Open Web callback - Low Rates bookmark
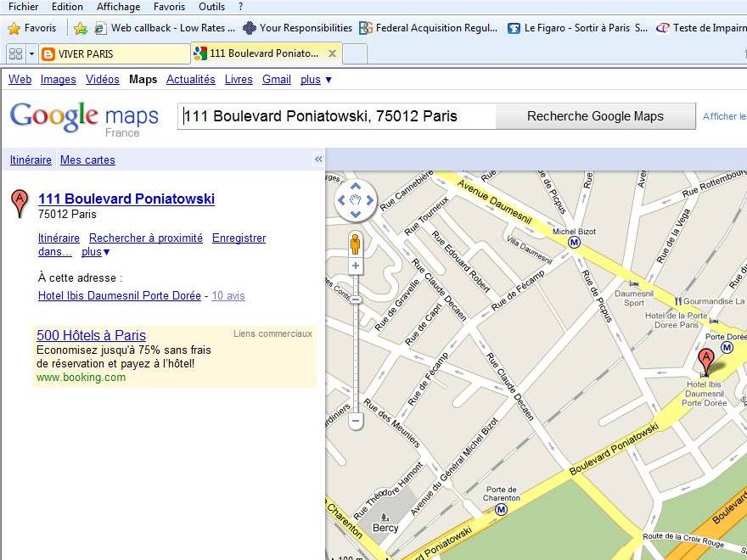The width and height of the screenshot is (747, 560). pyautogui.click(x=166, y=28)
